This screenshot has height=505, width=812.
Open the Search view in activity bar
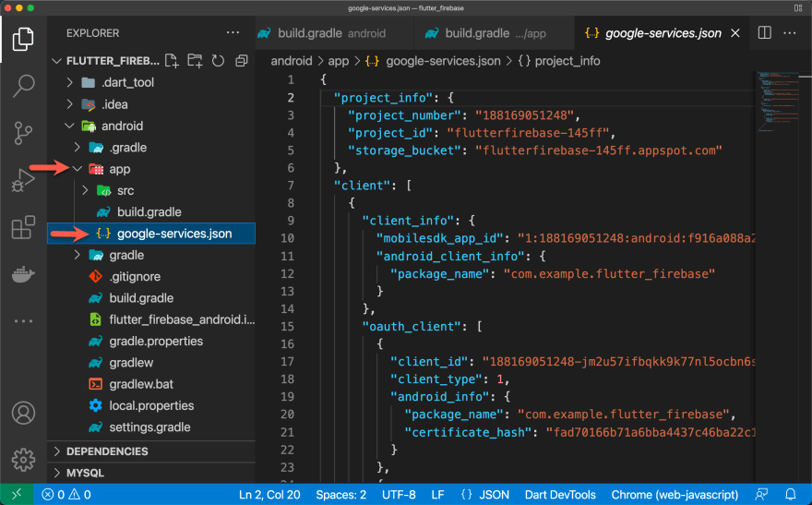pyautogui.click(x=23, y=86)
